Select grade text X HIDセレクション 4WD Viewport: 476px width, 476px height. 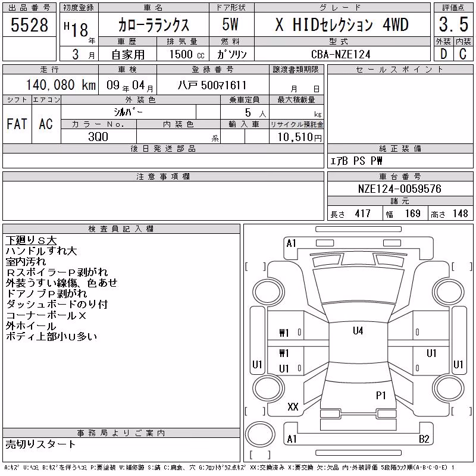pos(342,24)
